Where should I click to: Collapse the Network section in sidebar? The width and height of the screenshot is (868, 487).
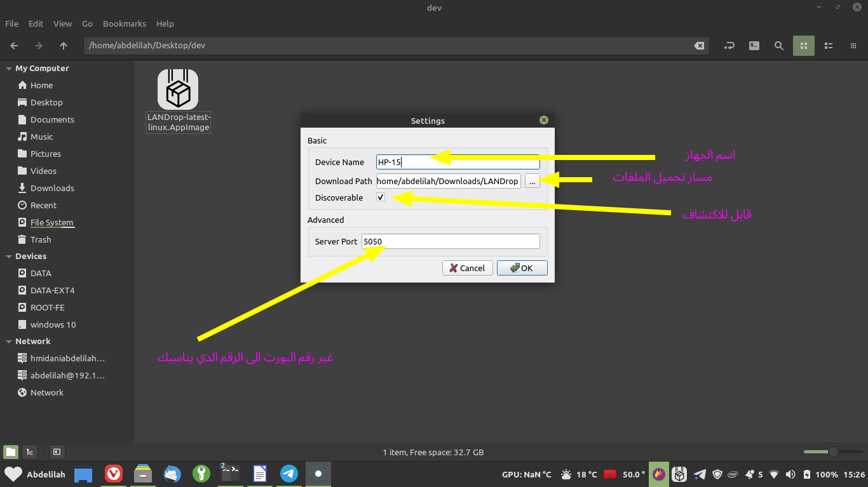(x=9, y=342)
